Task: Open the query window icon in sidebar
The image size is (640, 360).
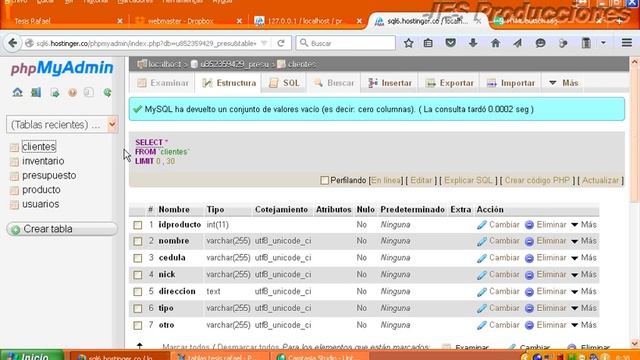Action: [x=54, y=92]
